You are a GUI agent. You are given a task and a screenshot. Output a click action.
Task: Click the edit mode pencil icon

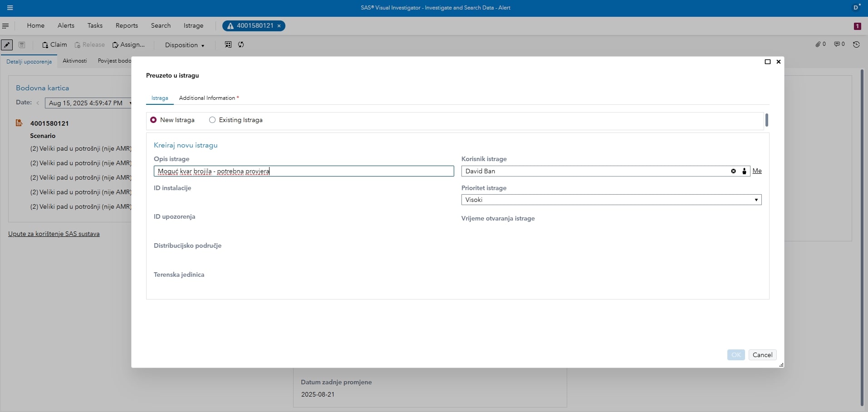pos(7,45)
